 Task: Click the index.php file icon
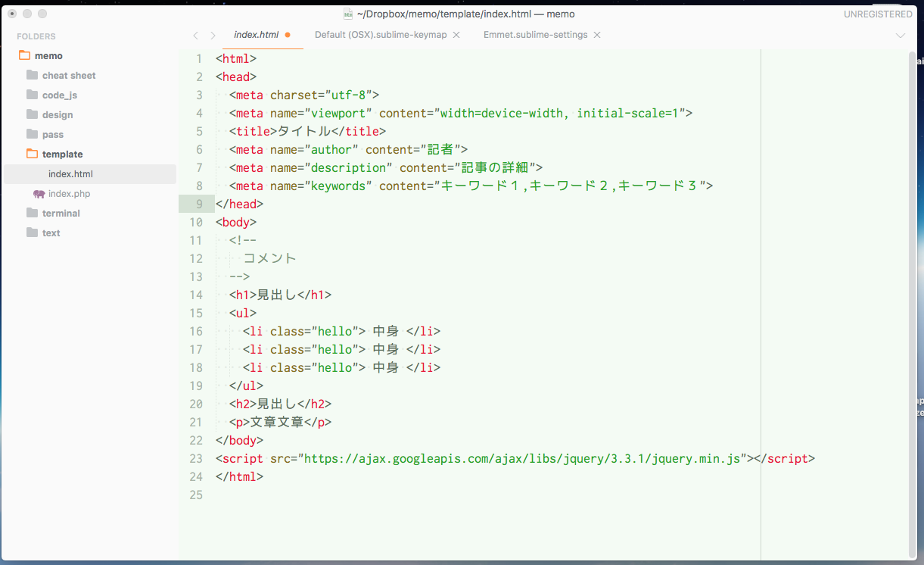pyautogui.click(x=39, y=193)
